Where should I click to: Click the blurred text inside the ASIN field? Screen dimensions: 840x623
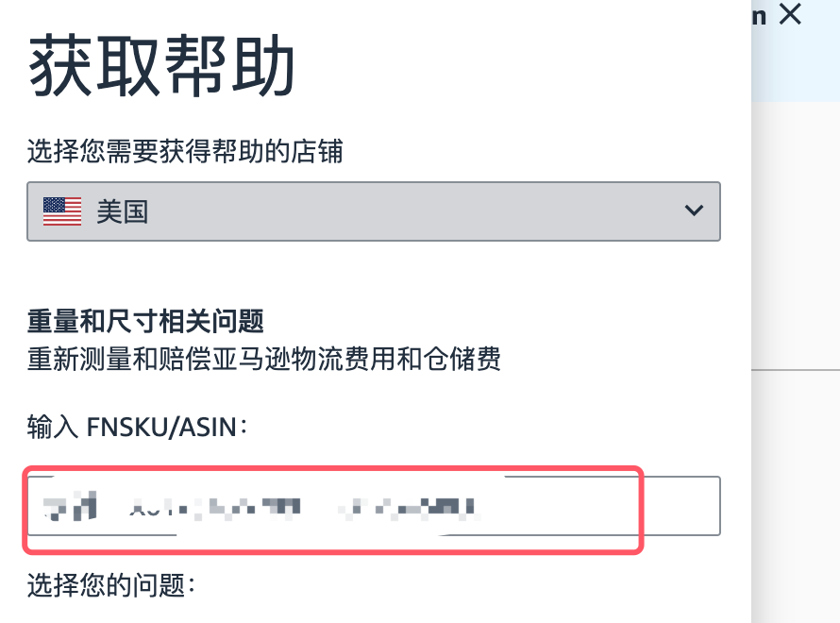(x=264, y=508)
